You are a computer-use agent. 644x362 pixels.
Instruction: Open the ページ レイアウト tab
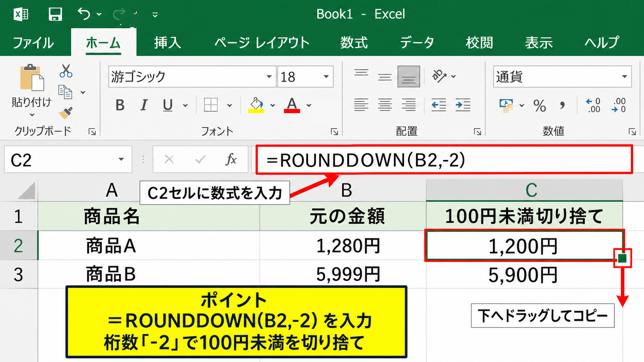[x=262, y=42]
